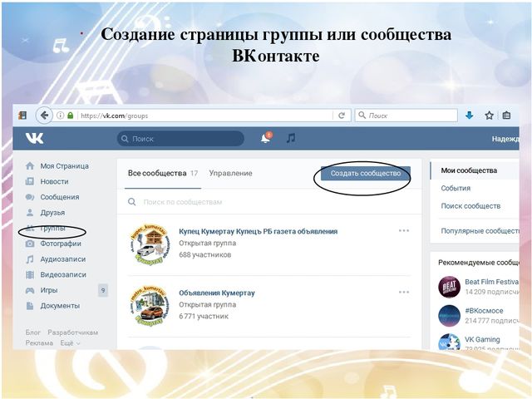The height and width of the screenshot is (399, 532).
Task: Click the green padlock security icon
Action: point(70,116)
